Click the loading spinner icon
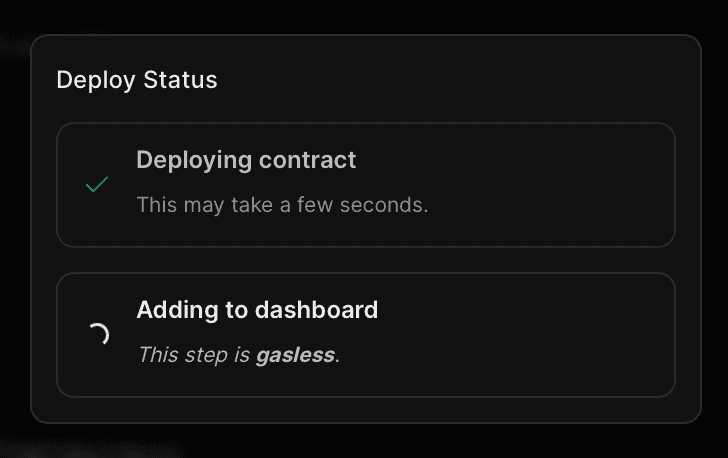 point(97,335)
